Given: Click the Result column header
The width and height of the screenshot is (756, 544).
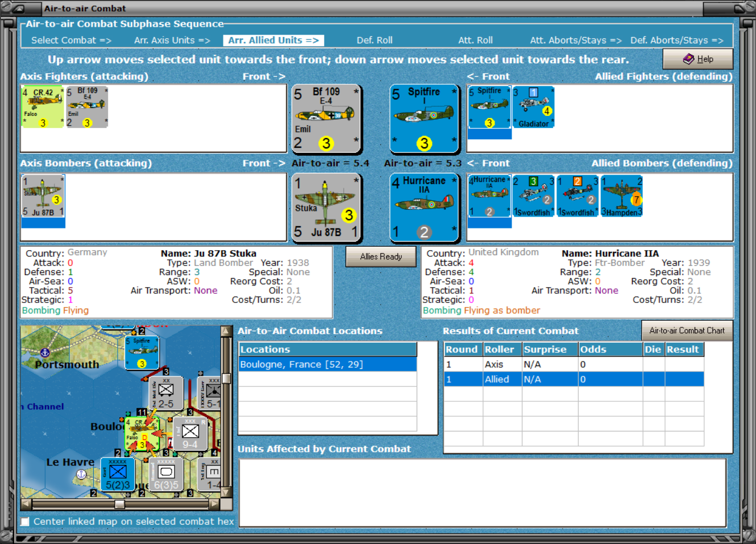Looking at the screenshot, I should [684, 349].
